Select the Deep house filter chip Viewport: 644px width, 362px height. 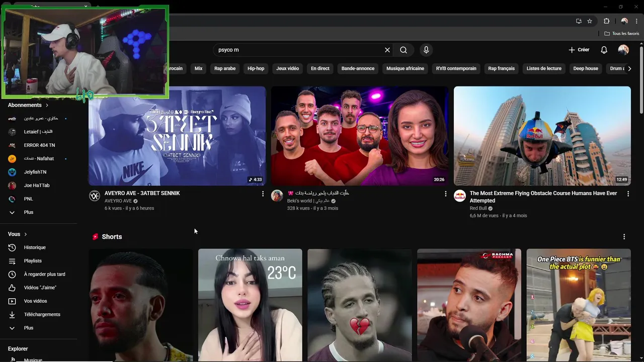tap(586, 68)
